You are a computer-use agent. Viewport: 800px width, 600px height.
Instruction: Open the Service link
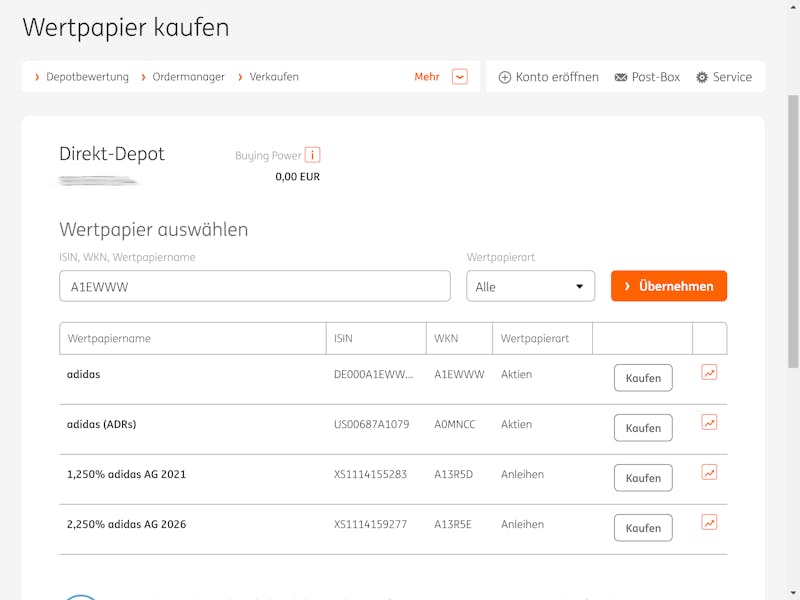tap(732, 77)
